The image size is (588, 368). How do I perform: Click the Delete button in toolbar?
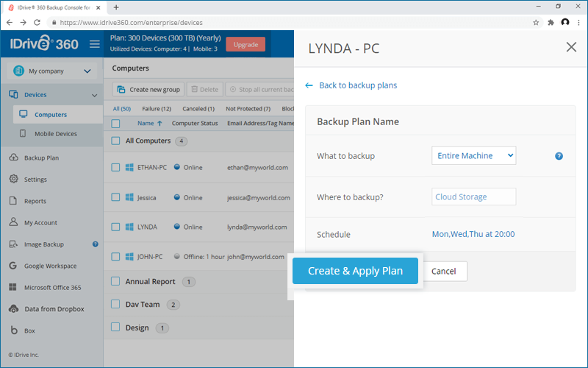(x=205, y=89)
